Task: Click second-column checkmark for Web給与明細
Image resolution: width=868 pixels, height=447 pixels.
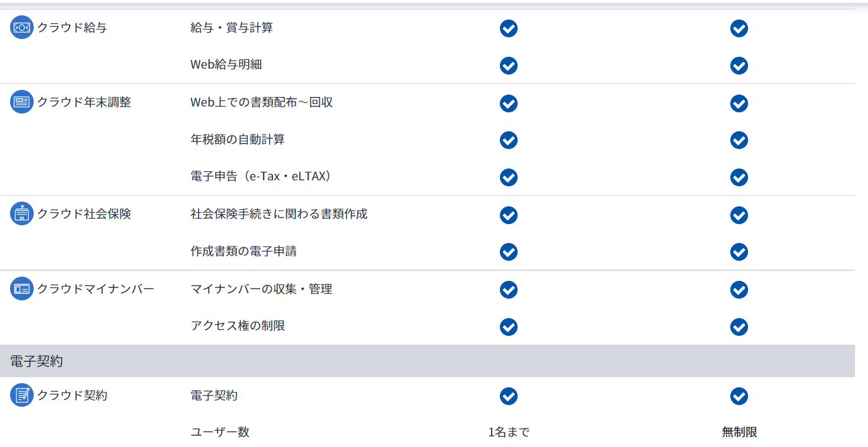Action: click(739, 65)
